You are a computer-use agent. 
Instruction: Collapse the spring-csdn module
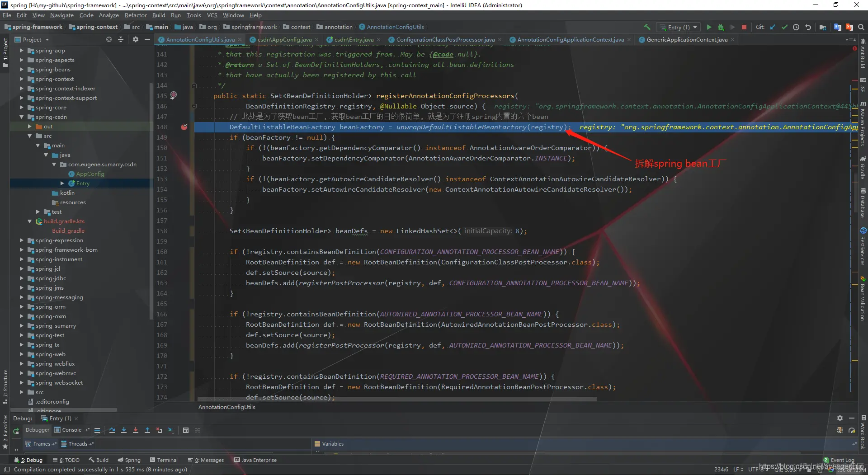click(21, 117)
